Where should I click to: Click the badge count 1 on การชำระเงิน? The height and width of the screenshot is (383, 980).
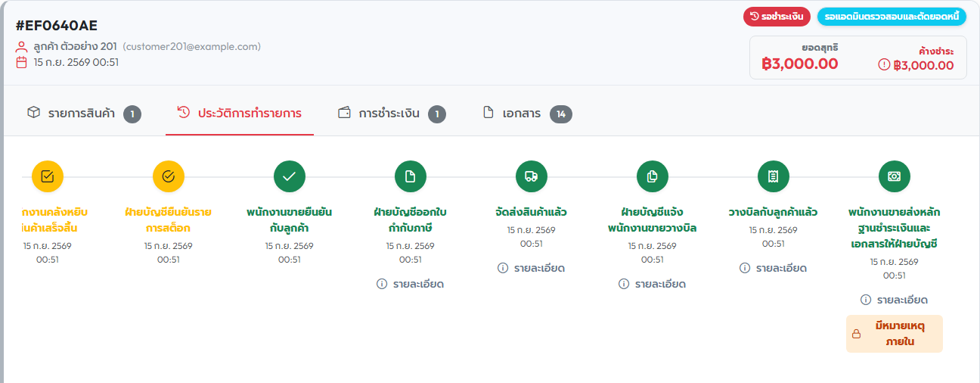tap(437, 114)
